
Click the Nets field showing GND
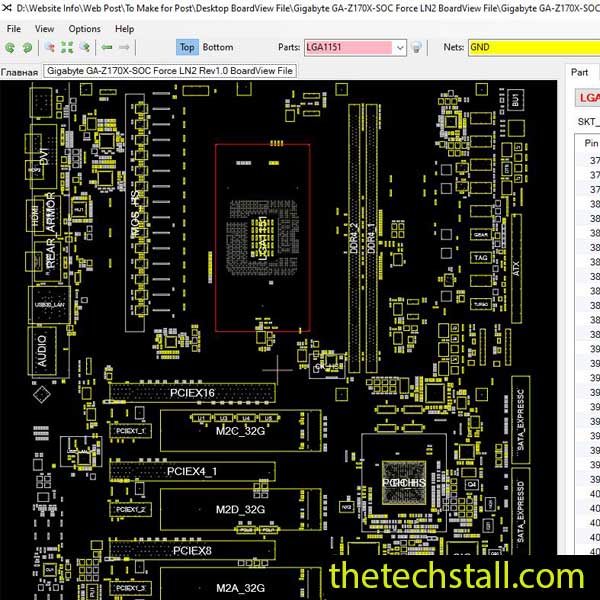534,47
